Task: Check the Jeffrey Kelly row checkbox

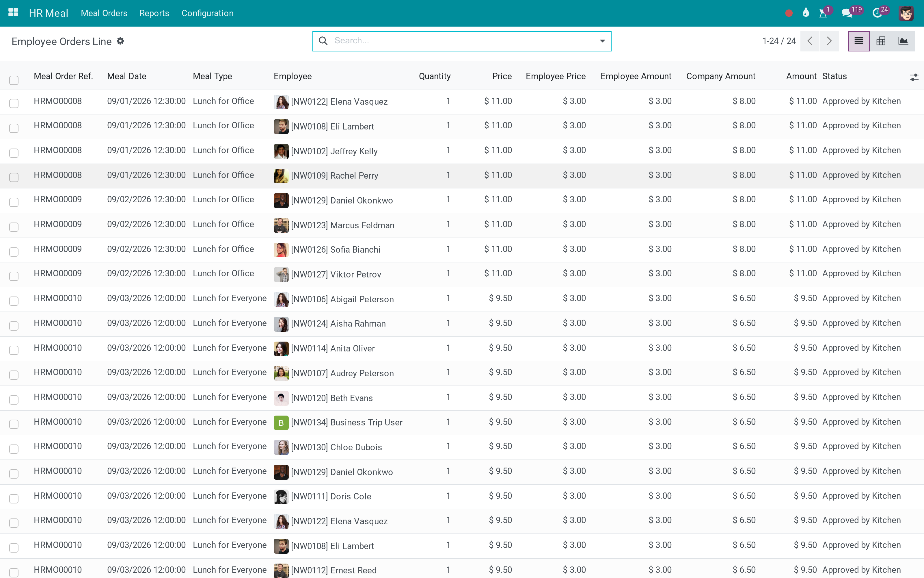Action: coord(14,153)
